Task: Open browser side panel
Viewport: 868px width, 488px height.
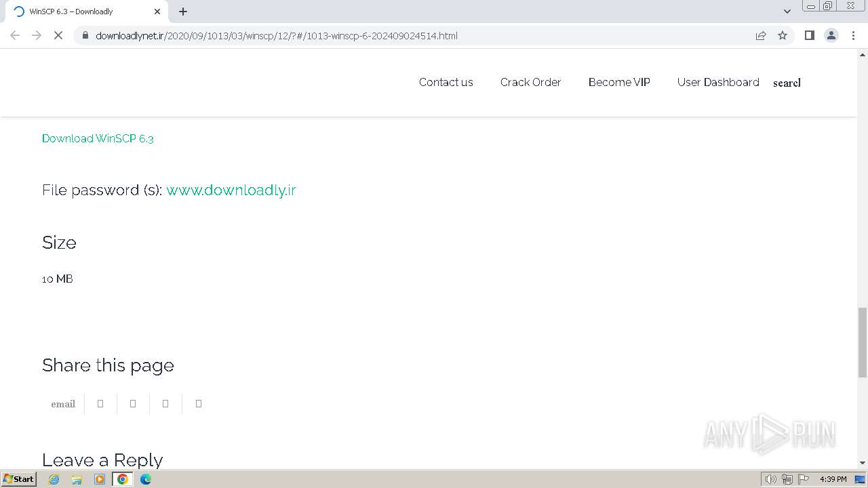Action: (809, 35)
